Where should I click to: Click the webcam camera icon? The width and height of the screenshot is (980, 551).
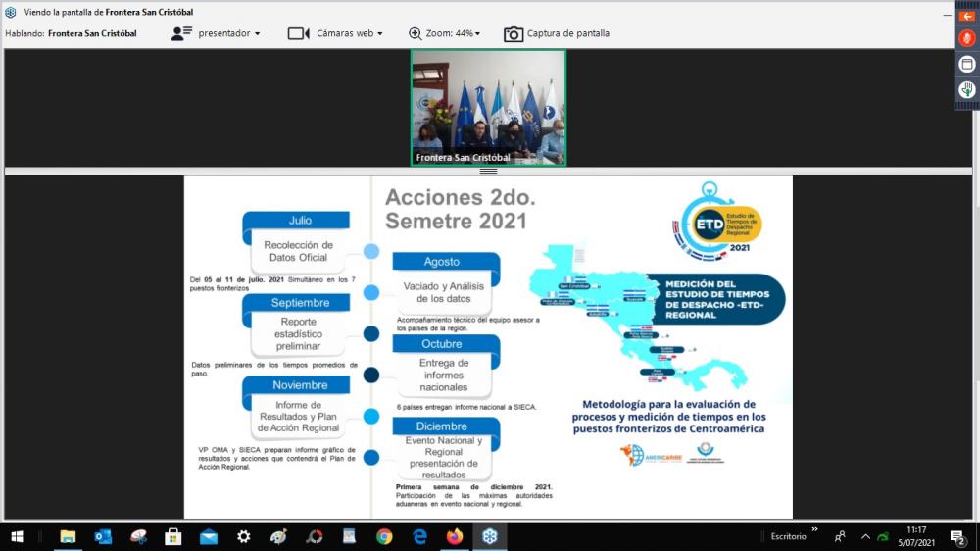[x=299, y=33]
